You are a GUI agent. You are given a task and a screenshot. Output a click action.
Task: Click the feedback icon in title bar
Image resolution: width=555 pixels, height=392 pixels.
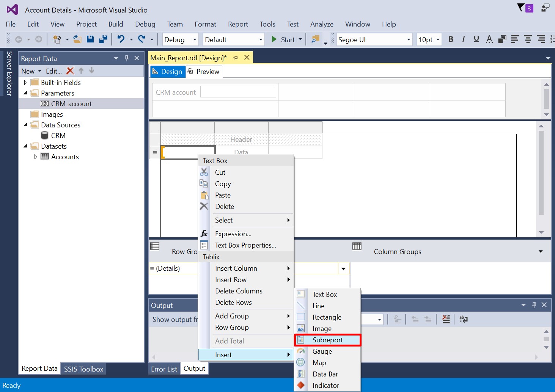(545, 8)
